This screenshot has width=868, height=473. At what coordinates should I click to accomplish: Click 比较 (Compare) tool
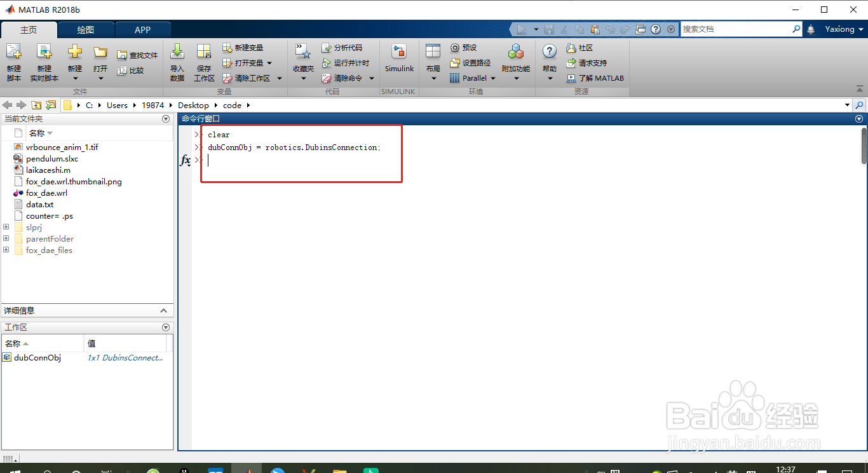(131, 71)
